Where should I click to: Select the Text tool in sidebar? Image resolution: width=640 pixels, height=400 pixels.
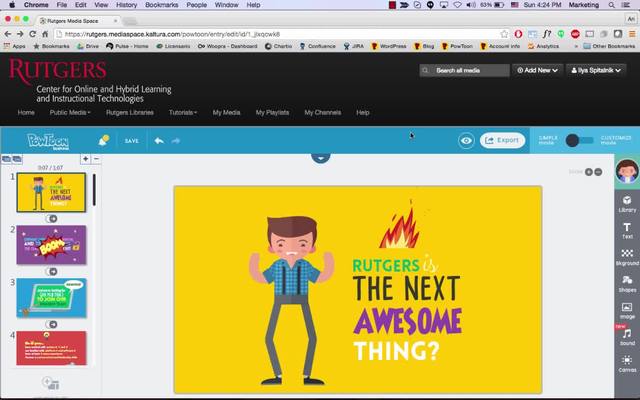[627, 231]
